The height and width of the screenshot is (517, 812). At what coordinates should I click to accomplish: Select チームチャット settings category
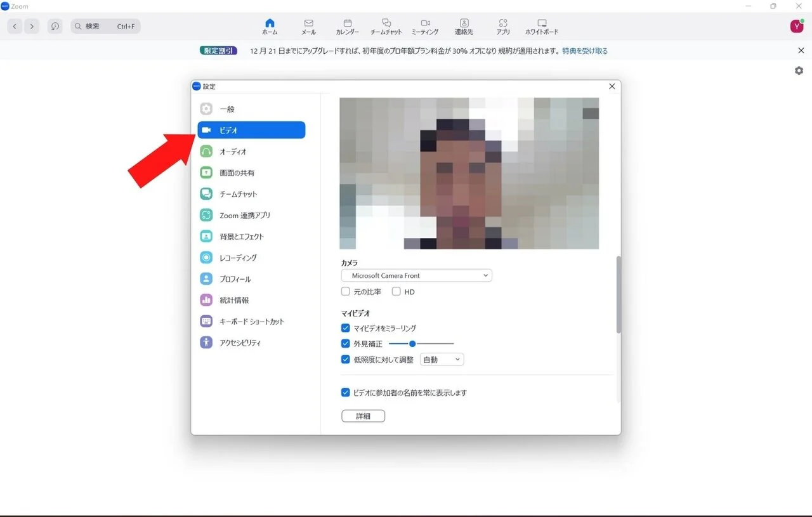pos(251,194)
